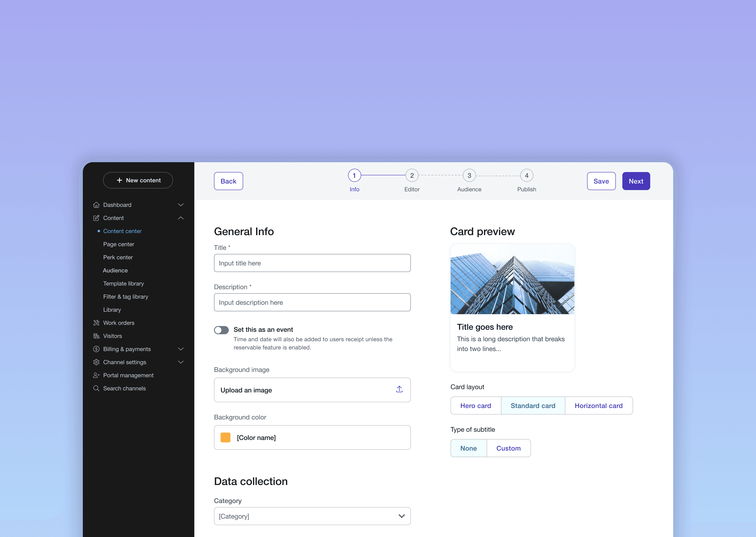
Task: Click the Back button
Action: pos(228,181)
